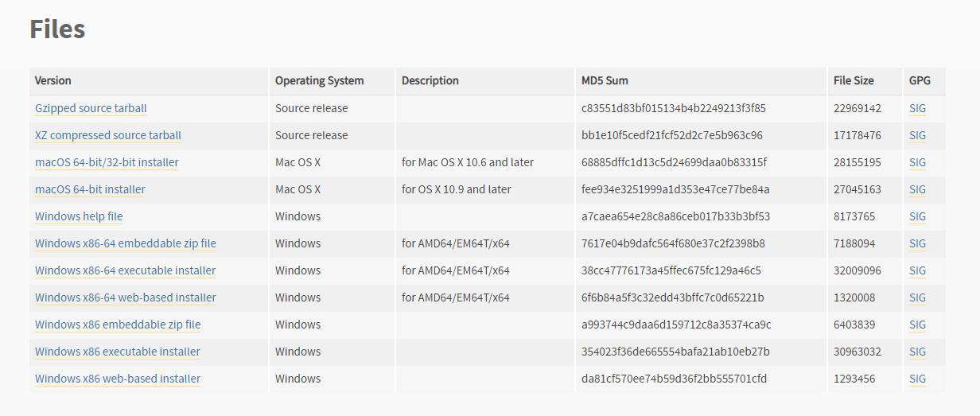Download the Windows x86 embeddable zip file
Image resolution: width=980 pixels, height=416 pixels.
(x=118, y=325)
